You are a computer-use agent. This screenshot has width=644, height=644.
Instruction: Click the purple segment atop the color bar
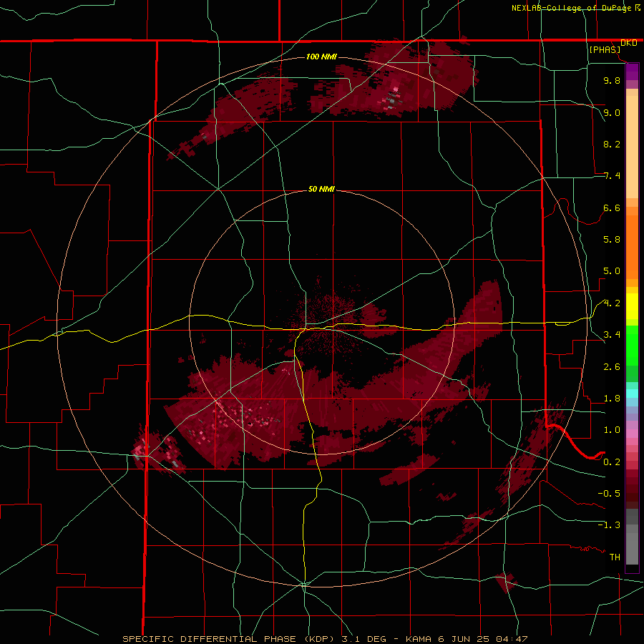632,72
